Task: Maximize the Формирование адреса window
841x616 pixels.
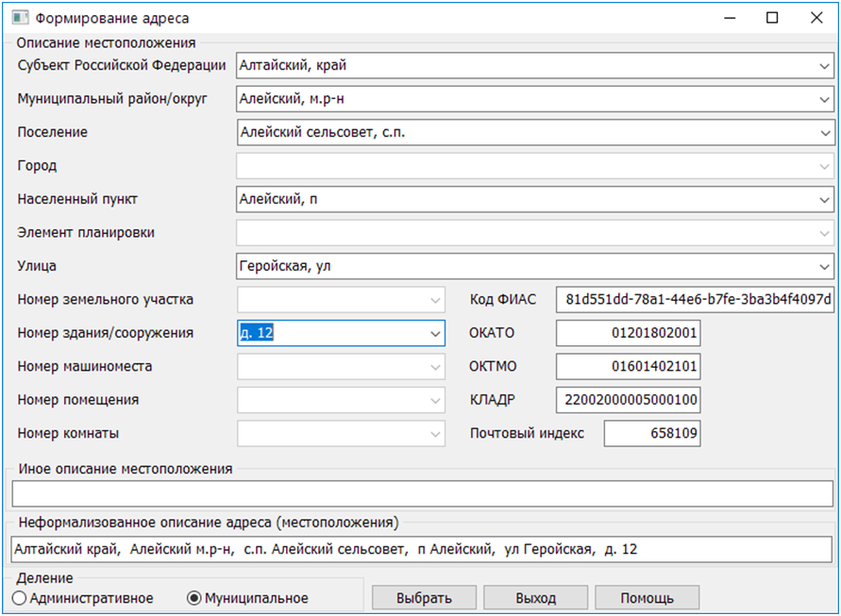Action: point(772,18)
